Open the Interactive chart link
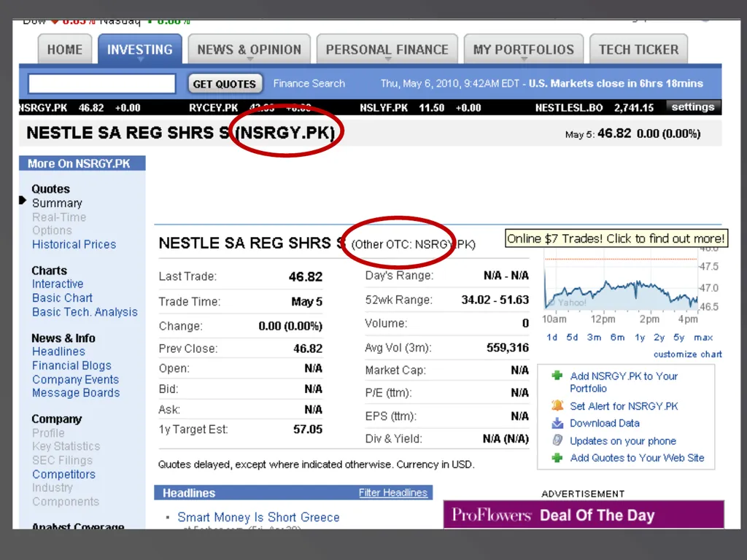Viewport: 747px width, 560px height. (58, 284)
